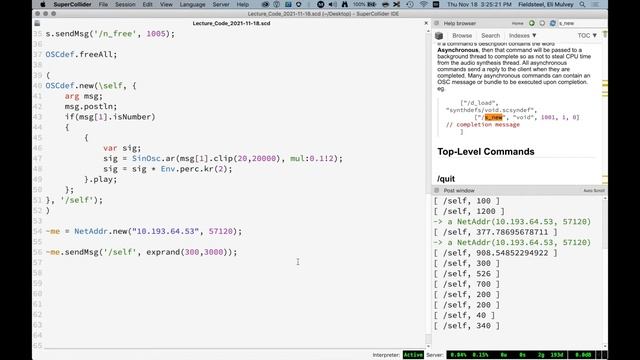Open the Browse link in Help browser
Screen dimensions: 640x360
(462, 36)
